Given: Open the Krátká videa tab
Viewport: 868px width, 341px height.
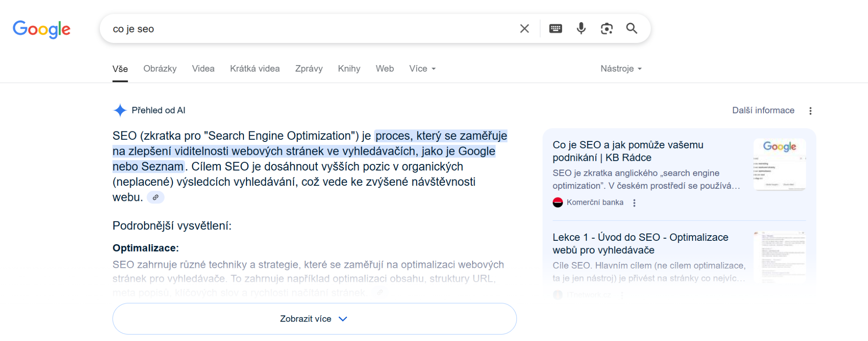Looking at the screenshot, I should point(255,69).
